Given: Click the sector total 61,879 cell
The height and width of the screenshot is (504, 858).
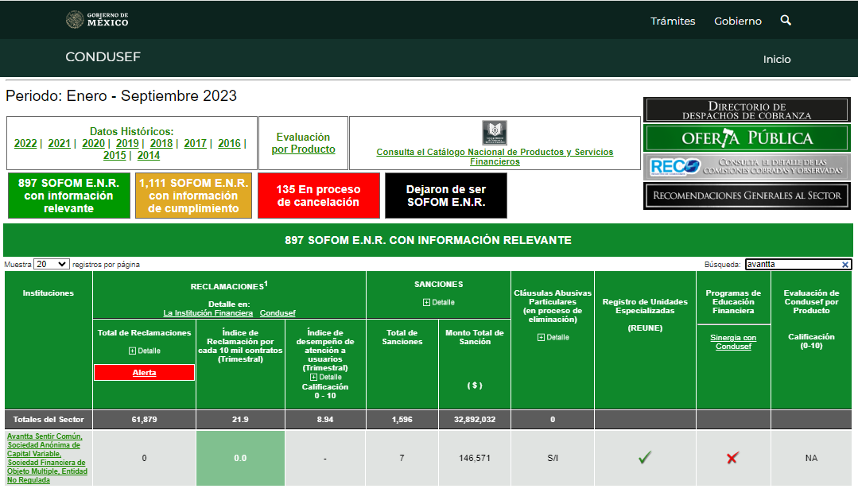Looking at the screenshot, I should pyautogui.click(x=145, y=420).
